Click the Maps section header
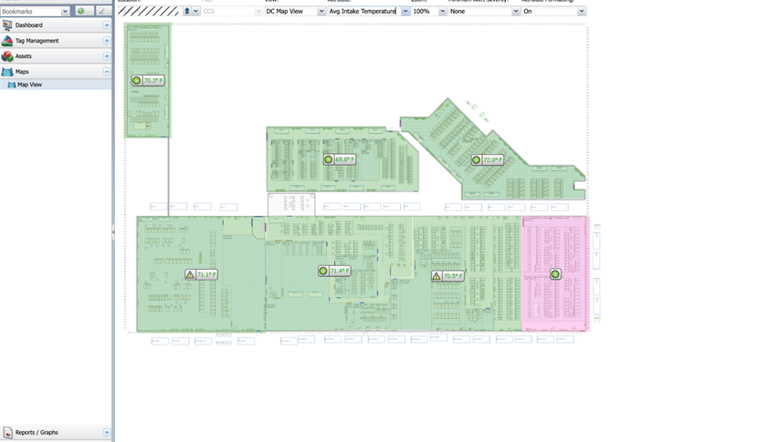Viewport: 768px width, 442px height. click(56, 72)
